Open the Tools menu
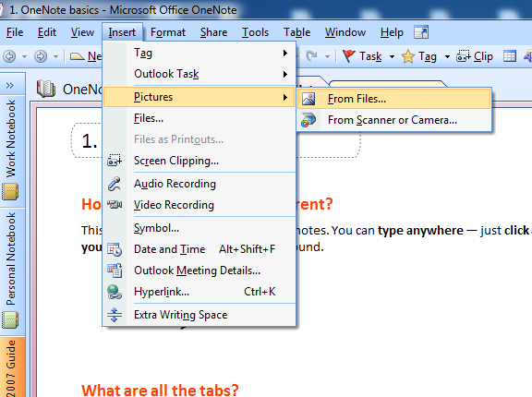 [x=255, y=32]
